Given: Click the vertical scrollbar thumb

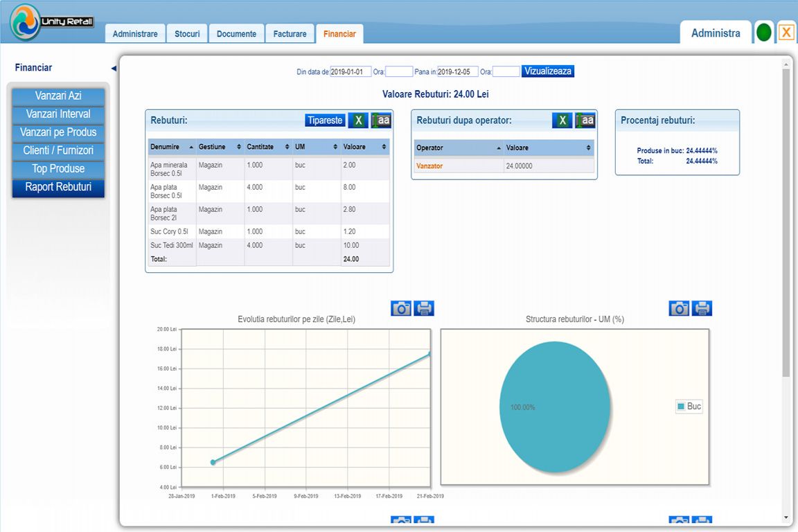Looking at the screenshot, I should [786, 223].
